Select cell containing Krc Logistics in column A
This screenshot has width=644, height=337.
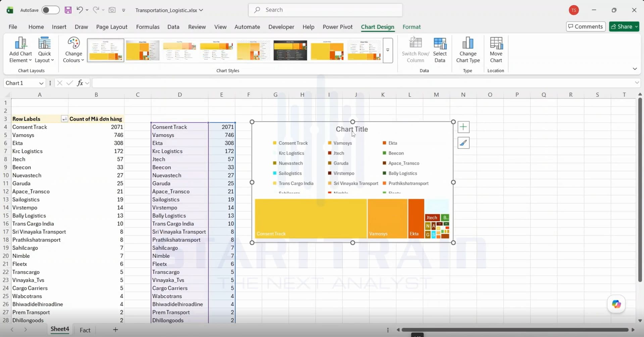(x=40, y=151)
